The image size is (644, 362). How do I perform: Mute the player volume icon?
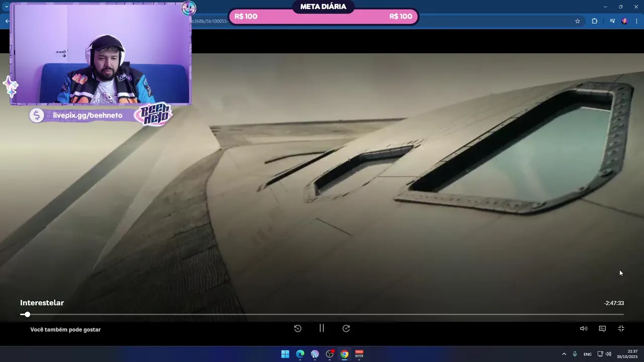click(x=584, y=328)
